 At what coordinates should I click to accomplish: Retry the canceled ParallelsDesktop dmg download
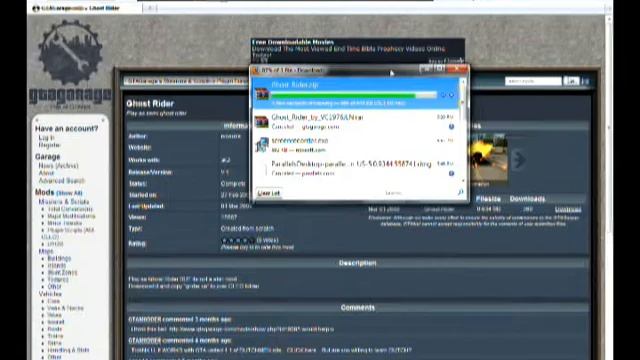pos(451,173)
